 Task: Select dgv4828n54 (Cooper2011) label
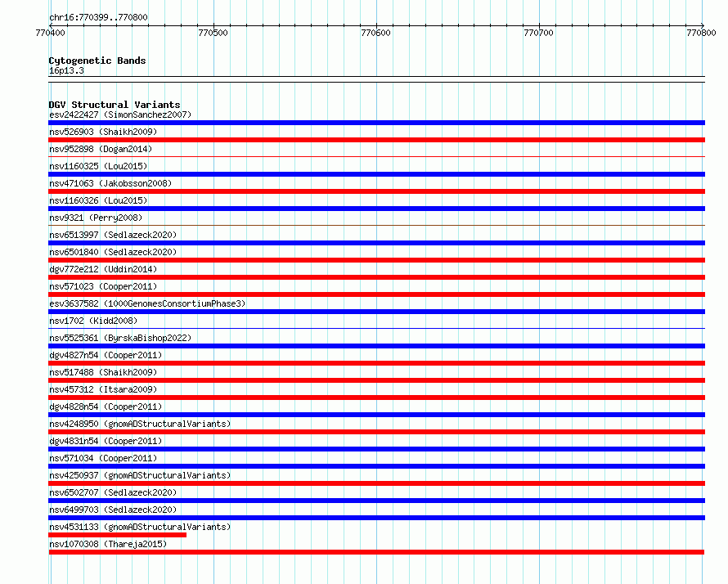pyautogui.click(x=106, y=407)
